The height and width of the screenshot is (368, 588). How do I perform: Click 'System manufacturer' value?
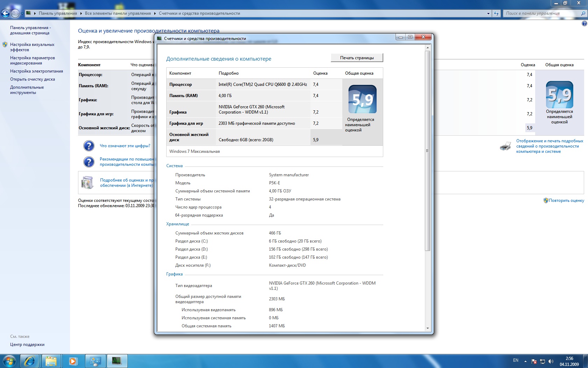pos(289,175)
